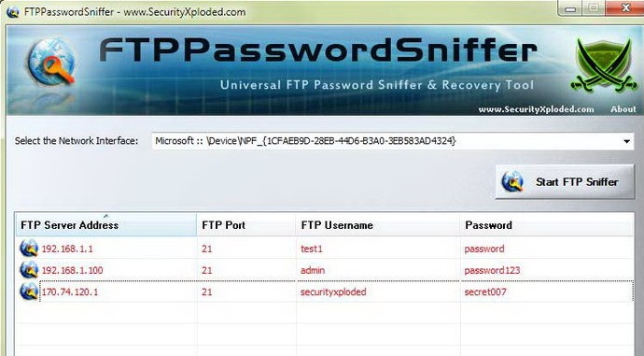Viewport: 644px width, 356px height.
Task: Click the crossed swords shield emblem
Action: click(x=604, y=65)
